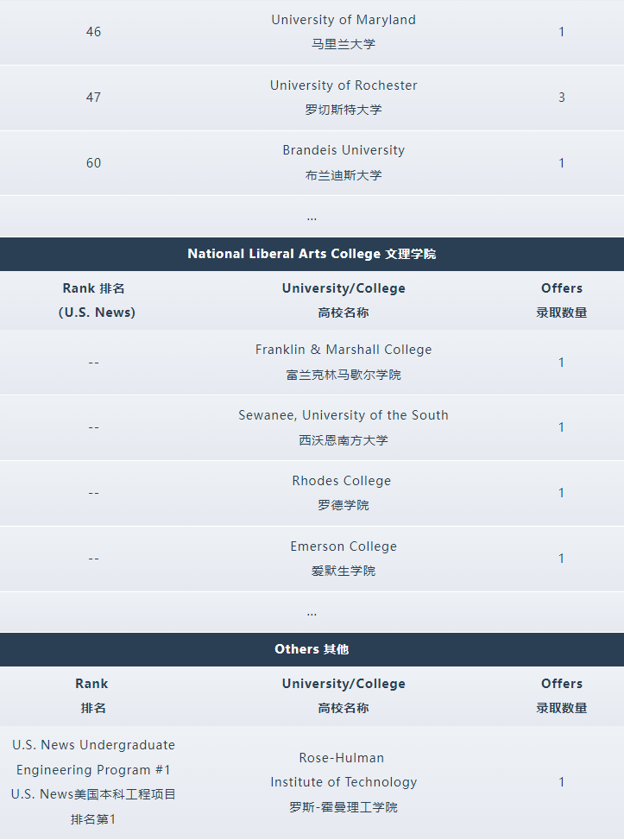624x840 pixels.
Task: Click the Franklin & Marshall College name
Action: (x=344, y=350)
